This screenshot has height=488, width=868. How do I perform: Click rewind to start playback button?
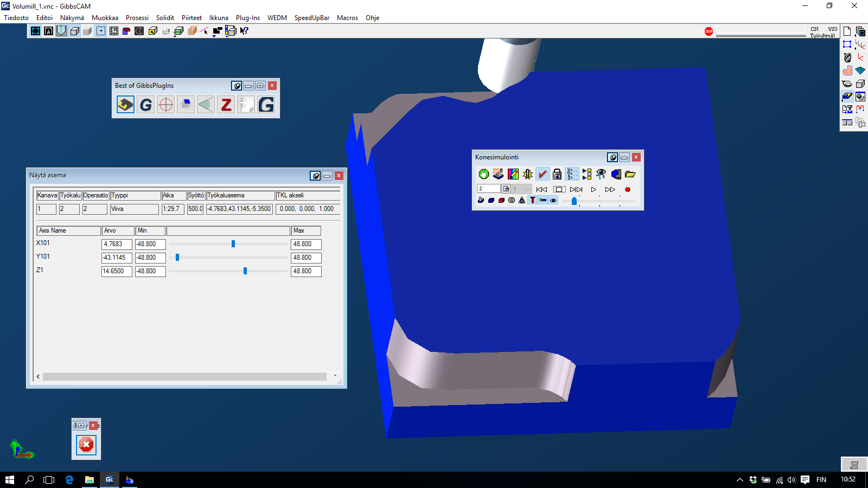(x=541, y=189)
